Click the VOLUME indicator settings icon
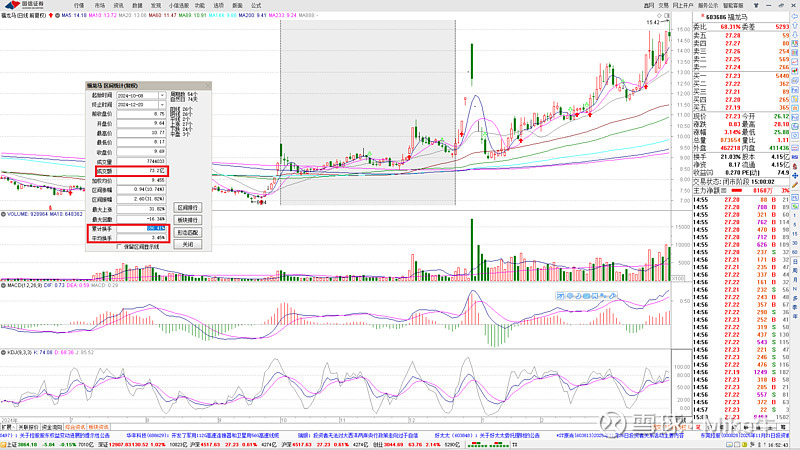 3,215
